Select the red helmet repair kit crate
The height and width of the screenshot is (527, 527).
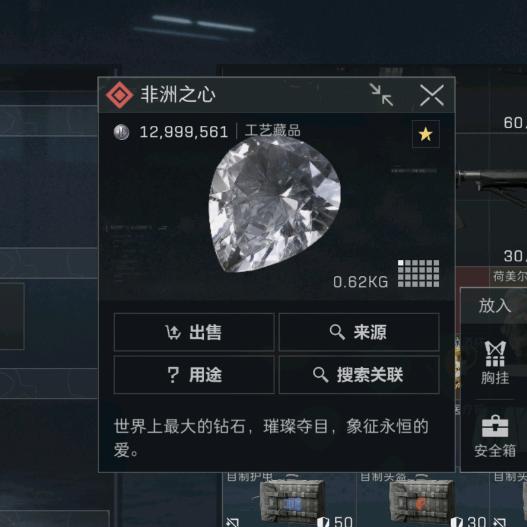pos(421,500)
